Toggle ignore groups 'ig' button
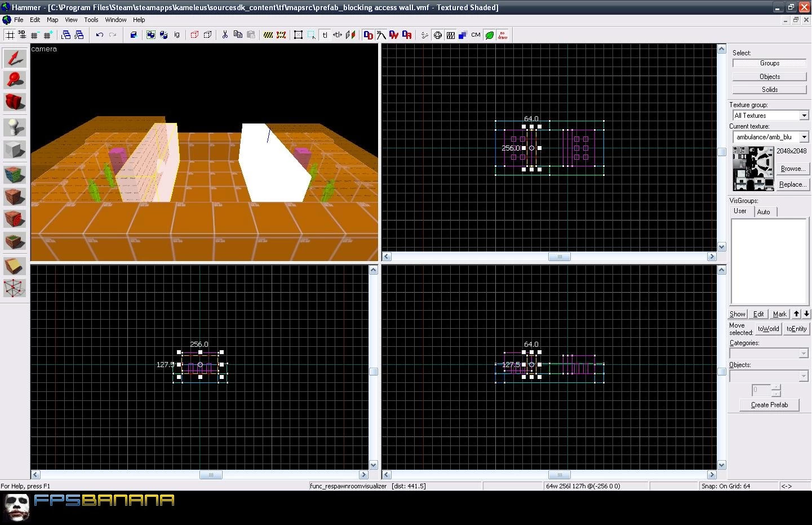This screenshot has height=525, width=812. [x=177, y=35]
